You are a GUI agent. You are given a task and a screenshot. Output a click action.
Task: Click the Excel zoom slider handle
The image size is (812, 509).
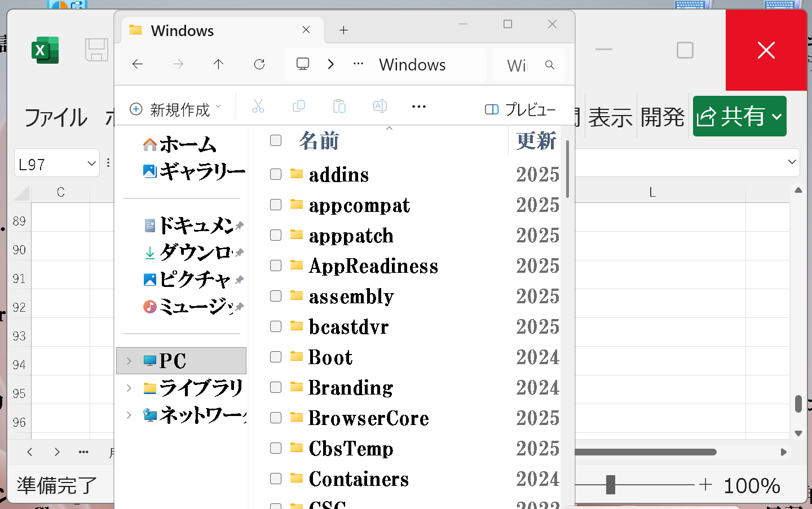click(610, 485)
